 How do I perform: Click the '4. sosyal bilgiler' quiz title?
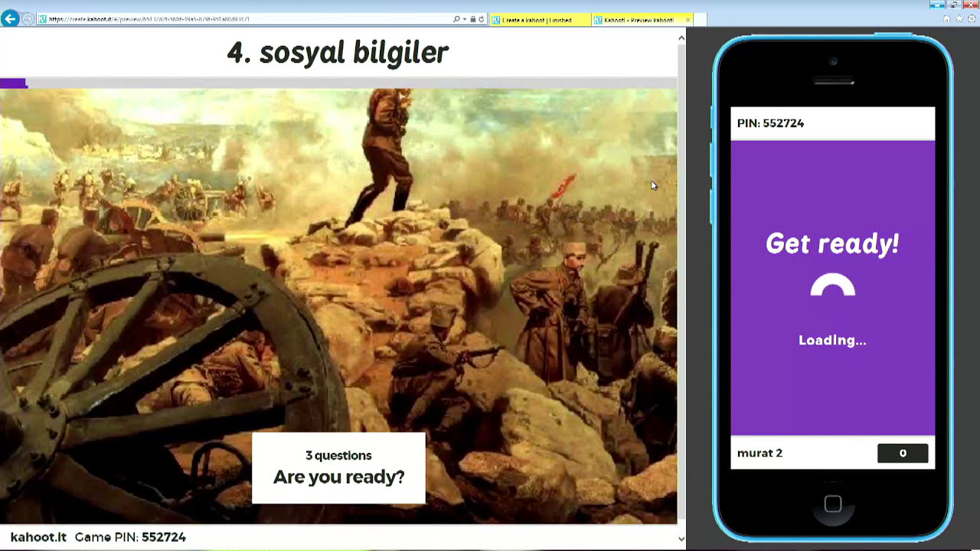[338, 53]
